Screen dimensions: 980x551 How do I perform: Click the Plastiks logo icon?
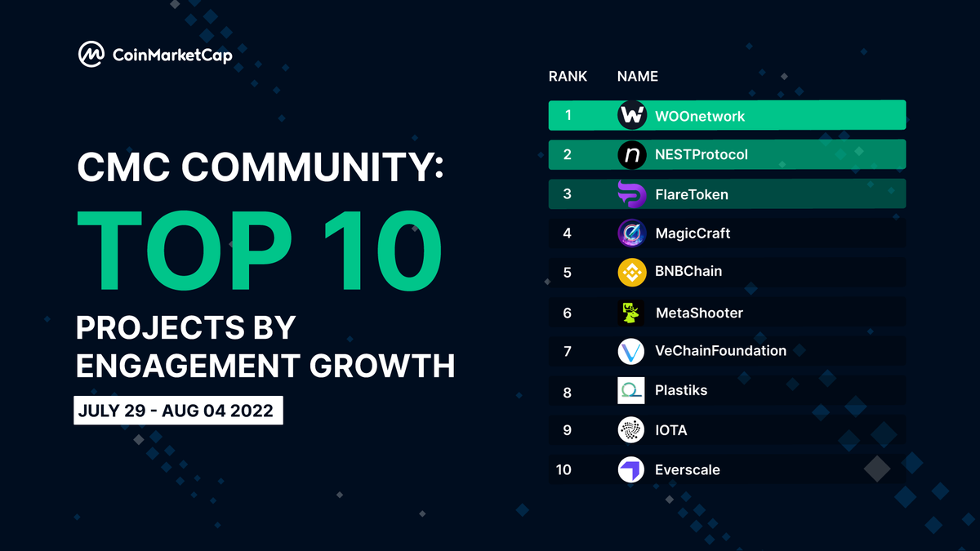pyautogui.click(x=632, y=390)
